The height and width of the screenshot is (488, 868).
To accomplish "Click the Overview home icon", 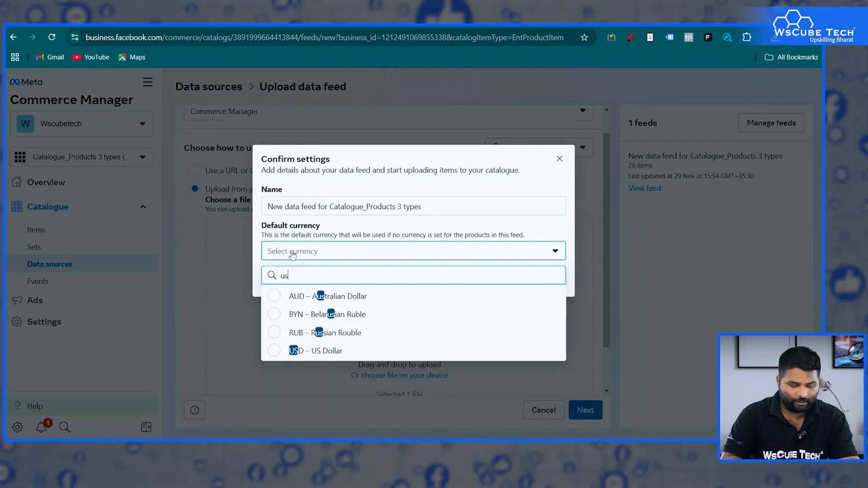I will pyautogui.click(x=17, y=182).
